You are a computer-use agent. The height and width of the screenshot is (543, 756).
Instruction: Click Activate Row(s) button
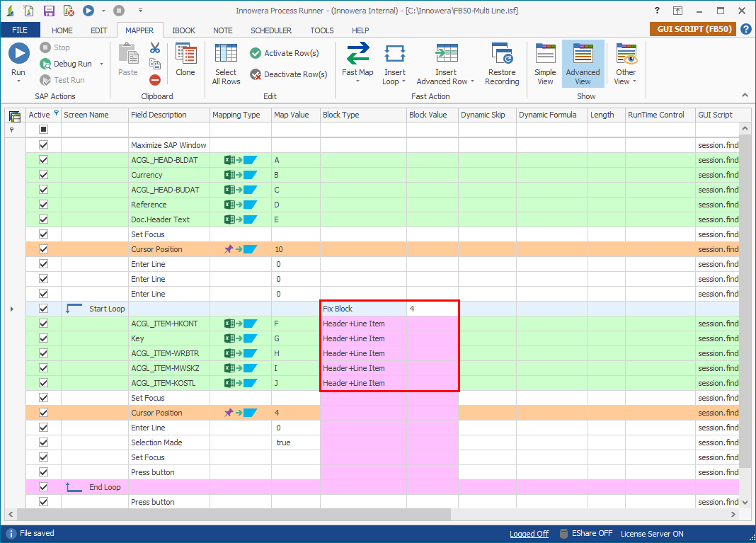(285, 53)
